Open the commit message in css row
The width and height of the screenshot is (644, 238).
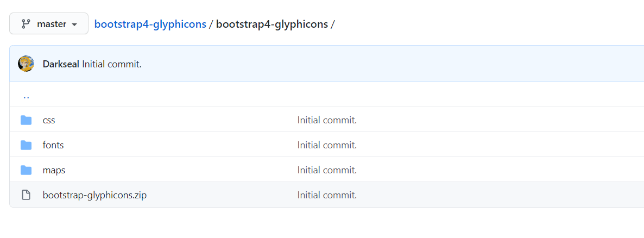pyautogui.click(x=327, y=121)
